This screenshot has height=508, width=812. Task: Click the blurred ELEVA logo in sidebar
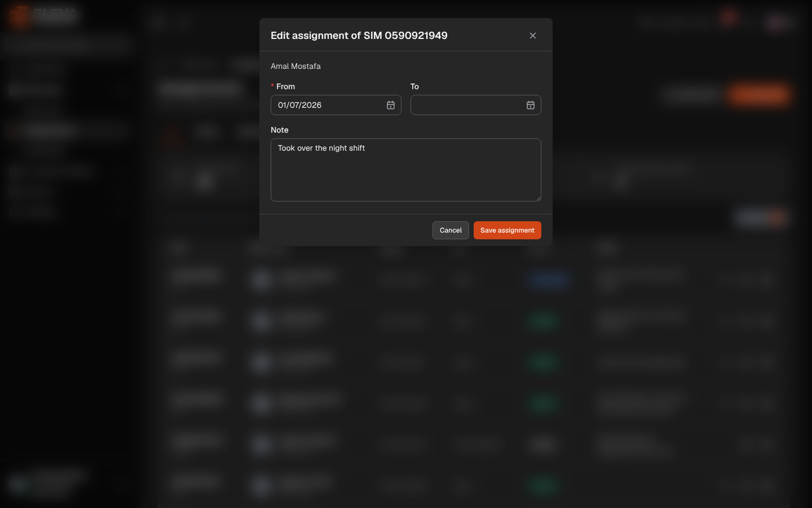[x=43, y=15]
